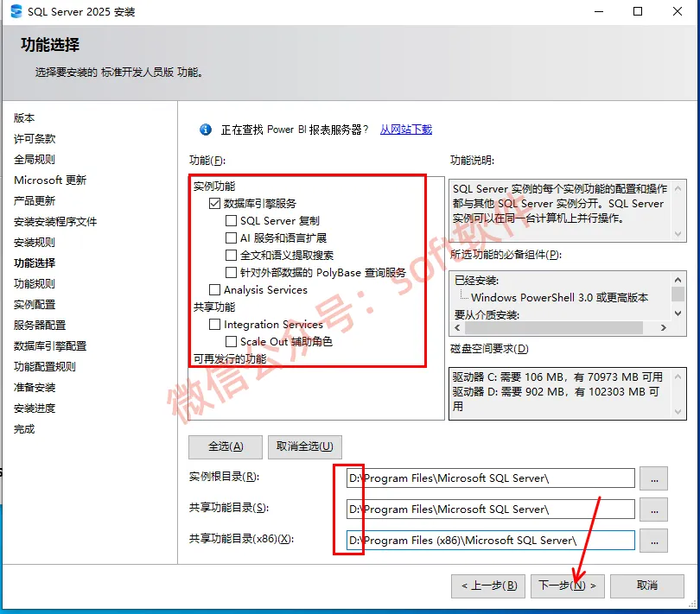Viewport: 700px width, 614px height.
Task: Click the 准备安装 sidebar step
Action: tap(35, 388)
